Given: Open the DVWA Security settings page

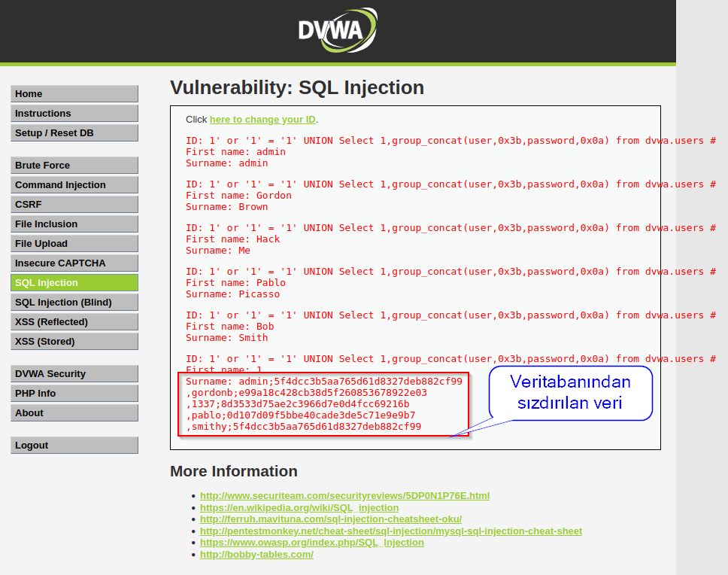Looking at the screenshot, I should (x=74, y=374).
